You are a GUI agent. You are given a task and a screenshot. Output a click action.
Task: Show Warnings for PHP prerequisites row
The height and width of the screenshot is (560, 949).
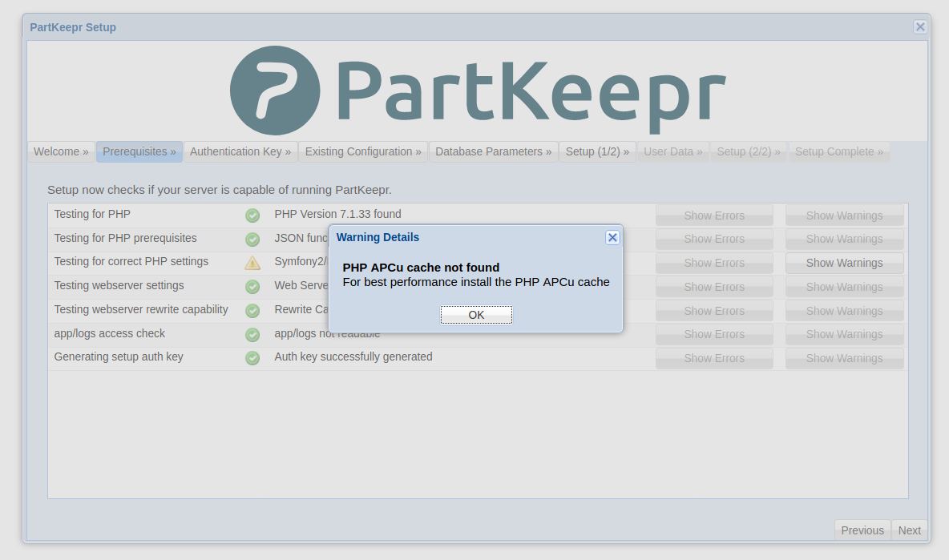pos(844,239)
